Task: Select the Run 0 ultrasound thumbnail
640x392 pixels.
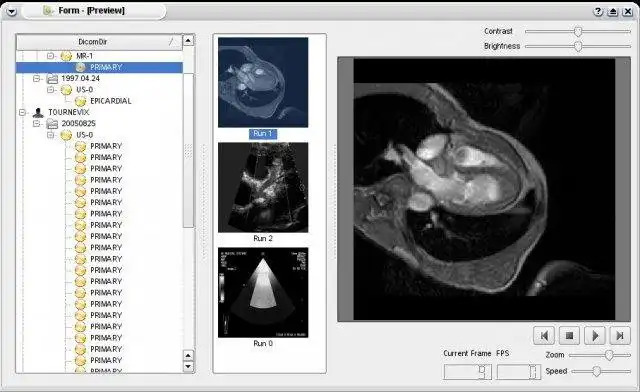Action: (263, 292)
